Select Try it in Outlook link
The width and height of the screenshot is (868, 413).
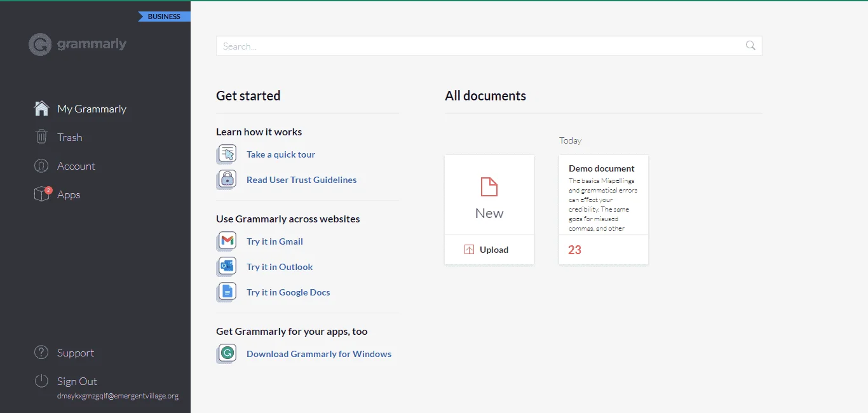point(280,267)
